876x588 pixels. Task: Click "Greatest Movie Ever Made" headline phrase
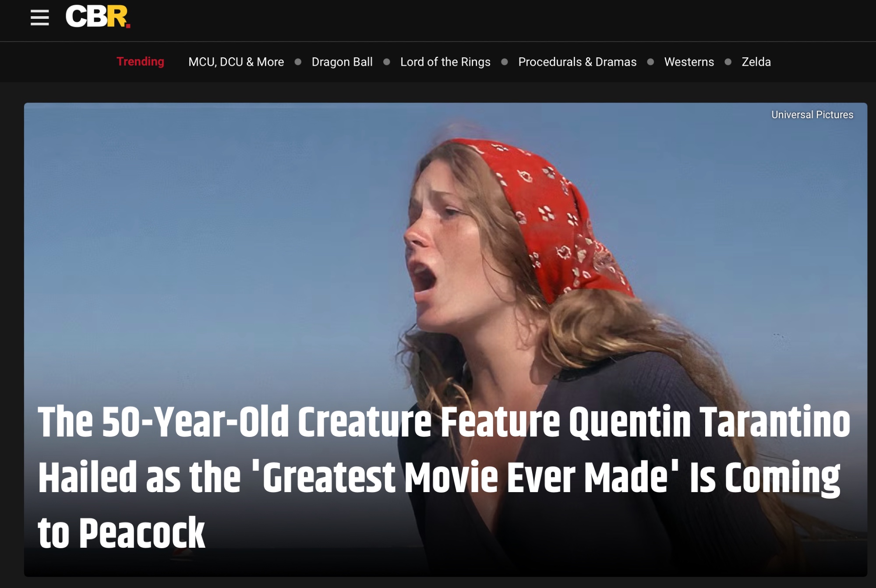click(x=465, y=477)
